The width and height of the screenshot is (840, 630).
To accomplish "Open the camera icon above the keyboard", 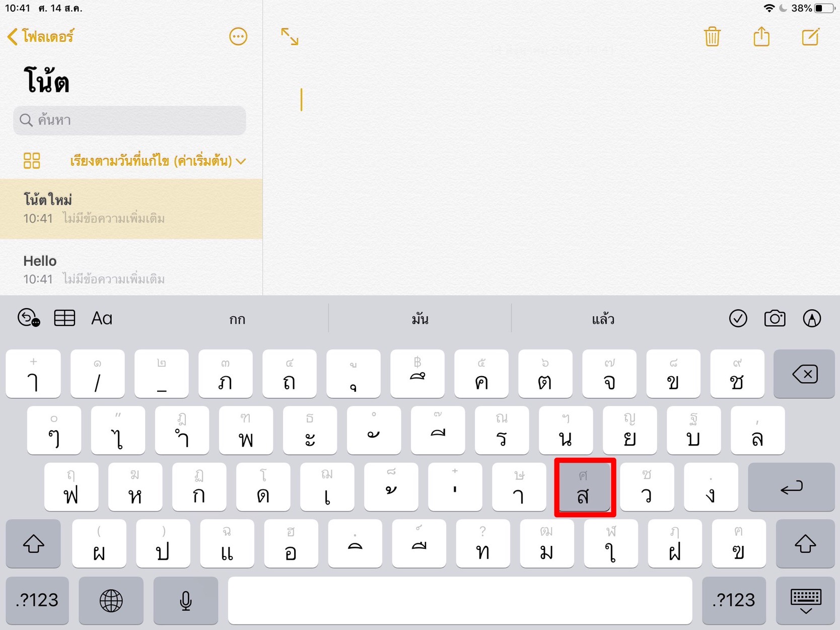I will point(775,318).
